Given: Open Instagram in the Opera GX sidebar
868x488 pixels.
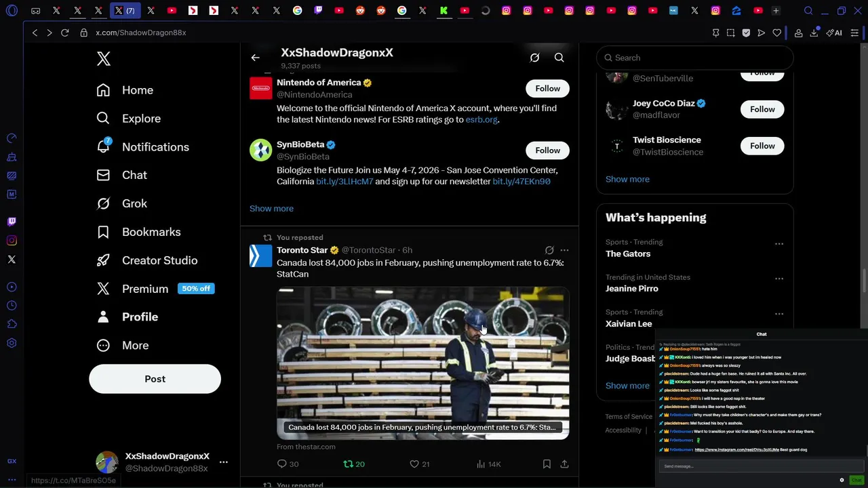Looking at the screenshot, I should pos(12,241).
